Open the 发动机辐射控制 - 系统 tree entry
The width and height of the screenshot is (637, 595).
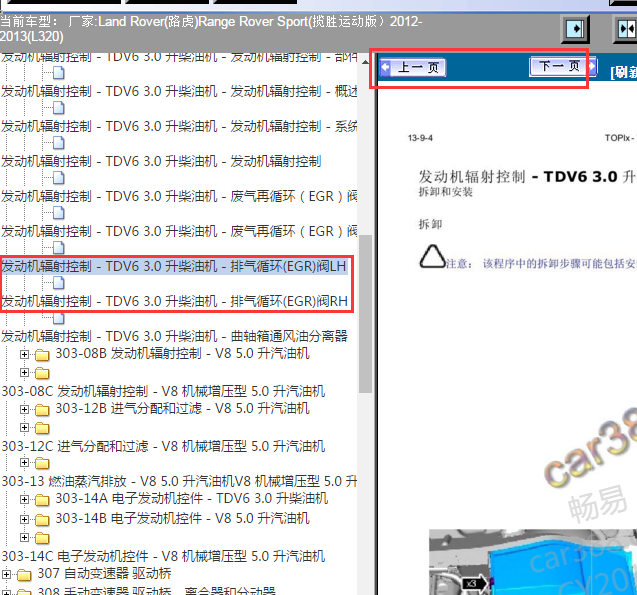click(x=179, y=126)
